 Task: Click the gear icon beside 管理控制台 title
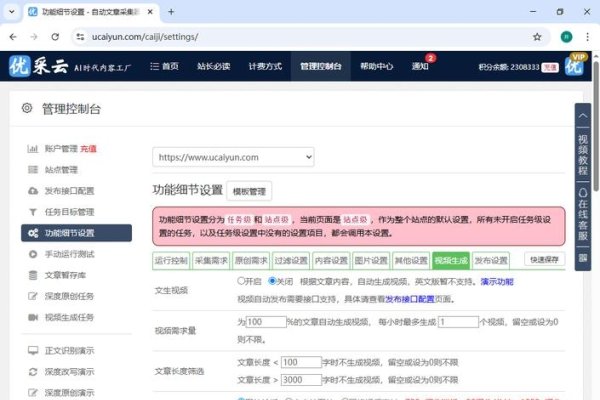27,108
